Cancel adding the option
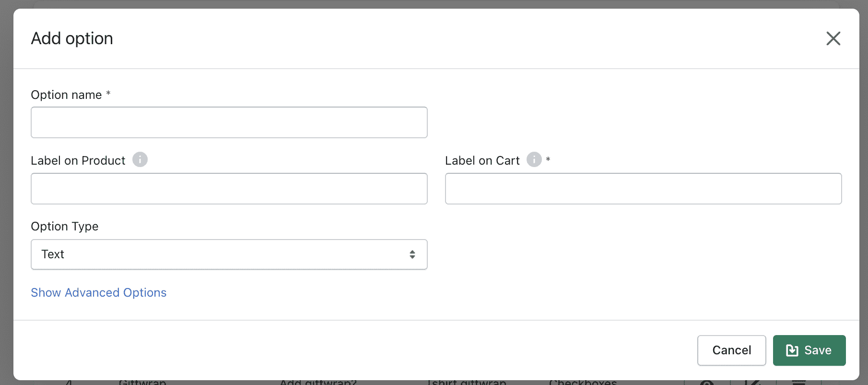 pos(732,350)
